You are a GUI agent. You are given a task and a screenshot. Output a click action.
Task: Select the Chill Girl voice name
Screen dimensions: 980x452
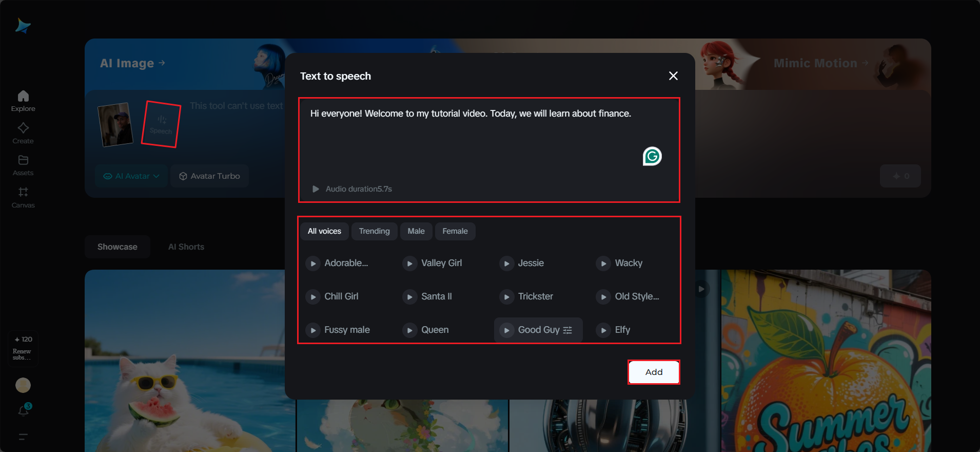point(342,296)
